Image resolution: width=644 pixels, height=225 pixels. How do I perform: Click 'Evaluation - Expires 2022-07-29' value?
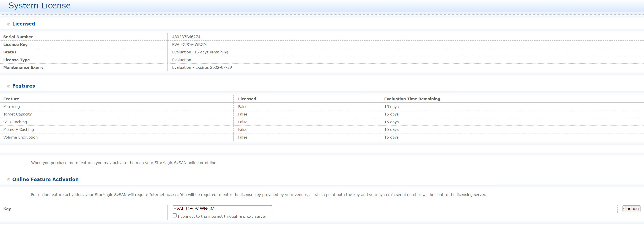pyautogui.click(x=202, y=67)
